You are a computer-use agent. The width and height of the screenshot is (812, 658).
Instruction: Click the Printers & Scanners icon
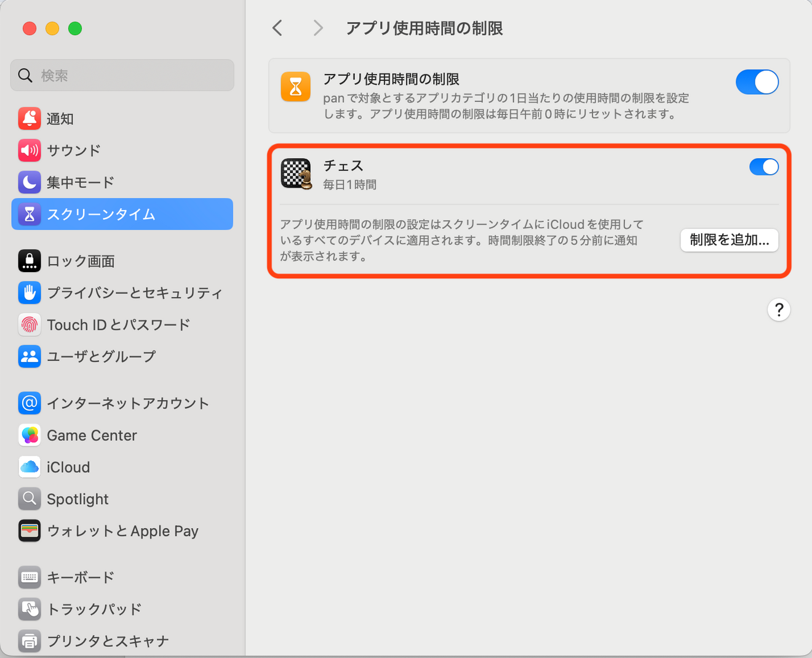(30, 641)
